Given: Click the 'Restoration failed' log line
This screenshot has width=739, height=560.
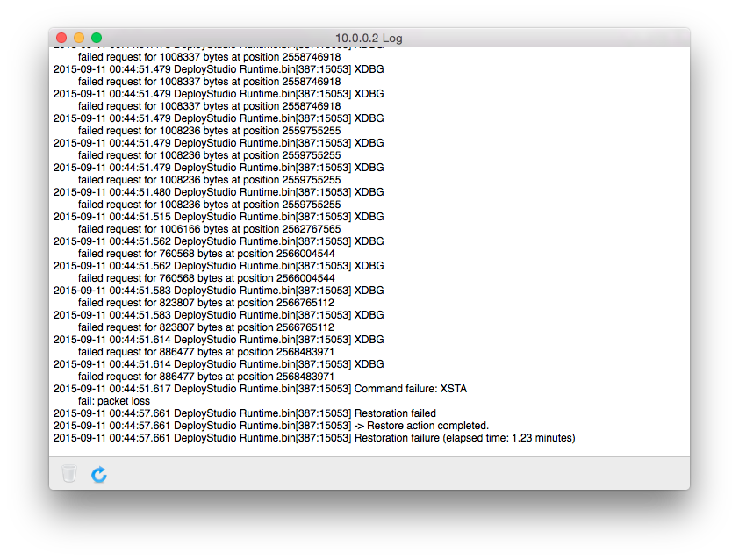Looking at the screenshot, I should click(245, 413).
